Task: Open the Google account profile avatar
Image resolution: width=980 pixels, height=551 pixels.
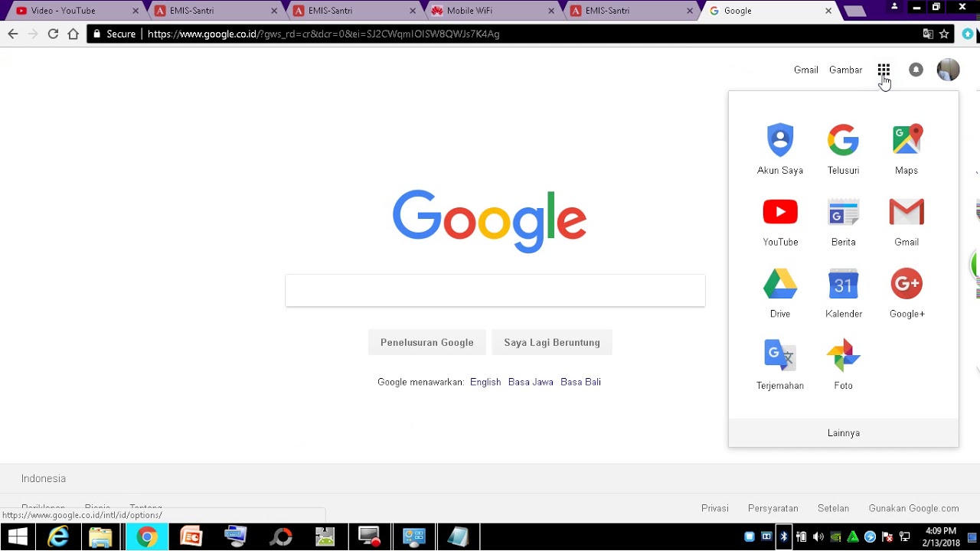Action: 948,70
